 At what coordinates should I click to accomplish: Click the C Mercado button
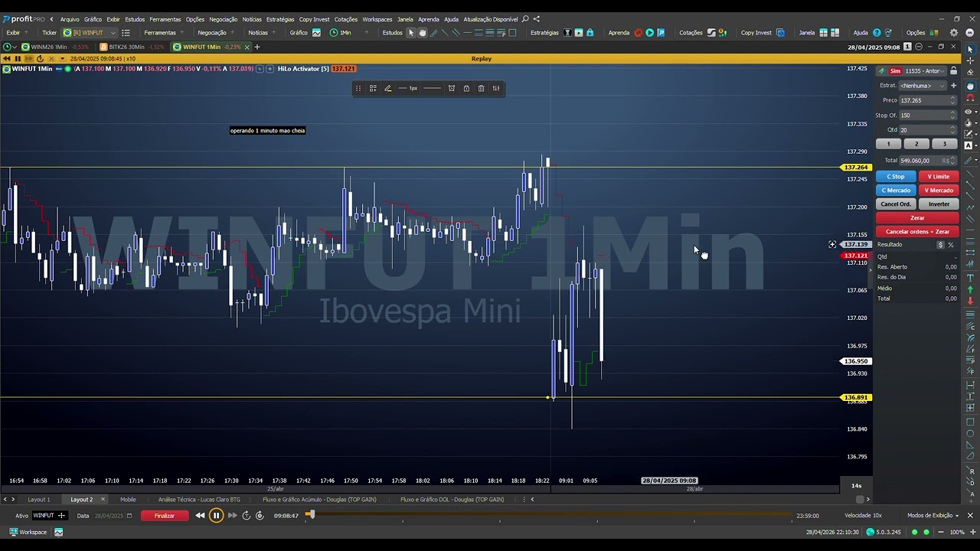click(896, 191)
